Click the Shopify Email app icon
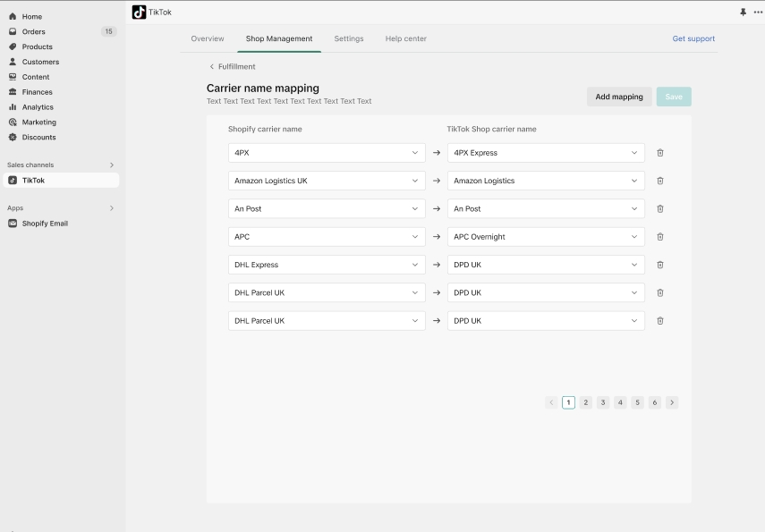765x532 pixels. point(13,224)
